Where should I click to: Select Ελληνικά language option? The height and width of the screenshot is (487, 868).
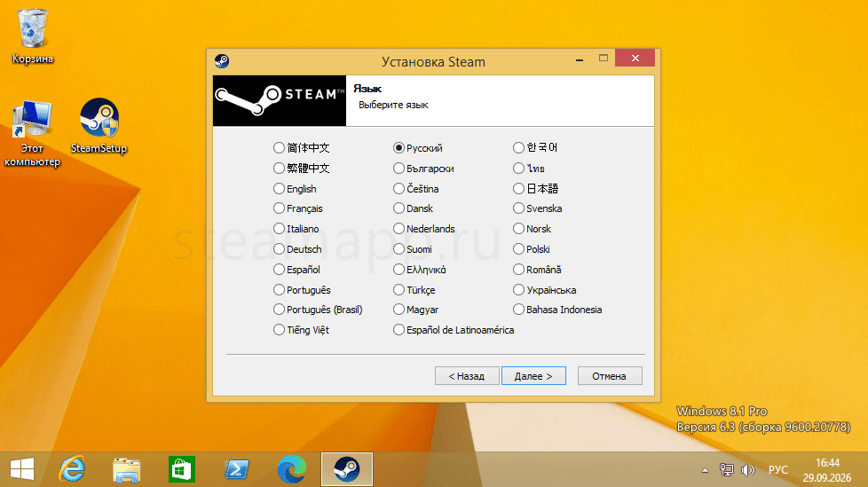420,270
